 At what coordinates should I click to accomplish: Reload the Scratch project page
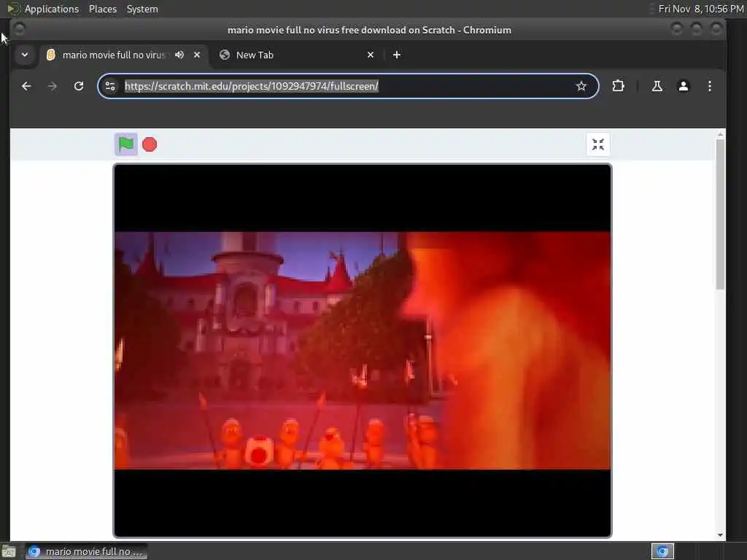[79, 86]
